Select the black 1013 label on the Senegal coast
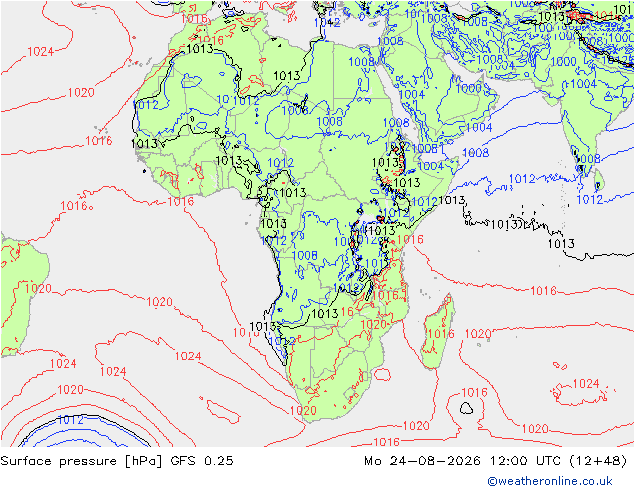Viewport: 634px width, 490px height. coord(144,144)
